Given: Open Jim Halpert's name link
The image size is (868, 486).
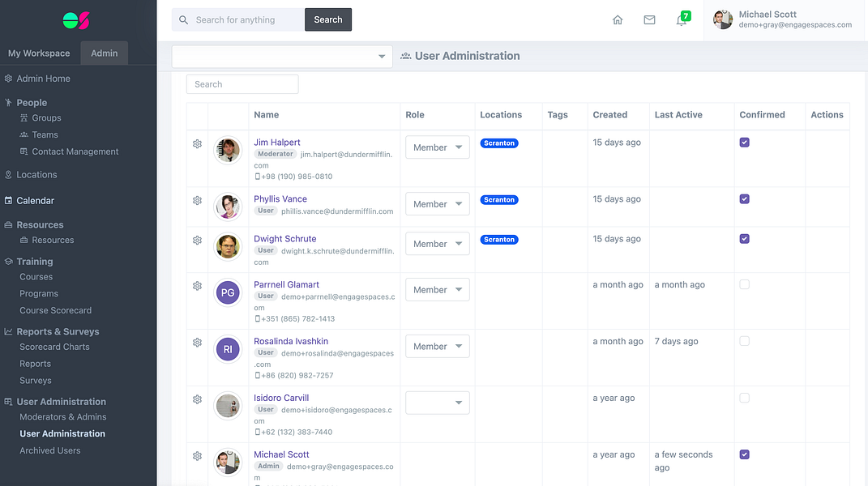Looking at the screenshot, I should (x=277, y=143).
